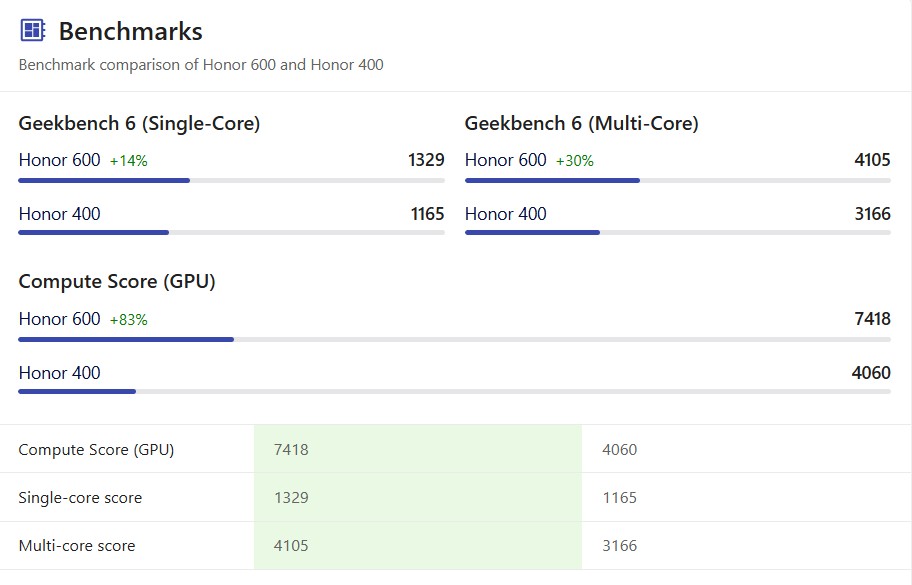
Task: Click Honor 400 single-core progress bar
Action: [231, 233]
